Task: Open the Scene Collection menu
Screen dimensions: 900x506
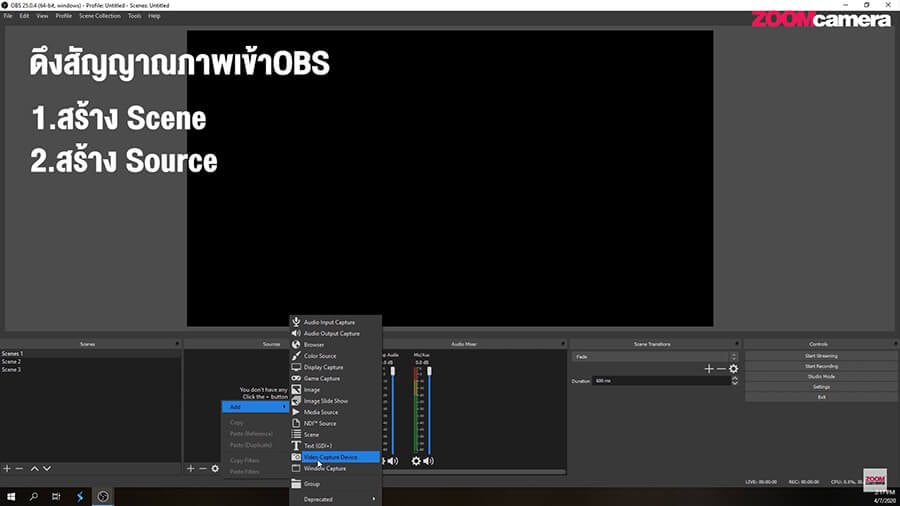Action: coord(100,16)
